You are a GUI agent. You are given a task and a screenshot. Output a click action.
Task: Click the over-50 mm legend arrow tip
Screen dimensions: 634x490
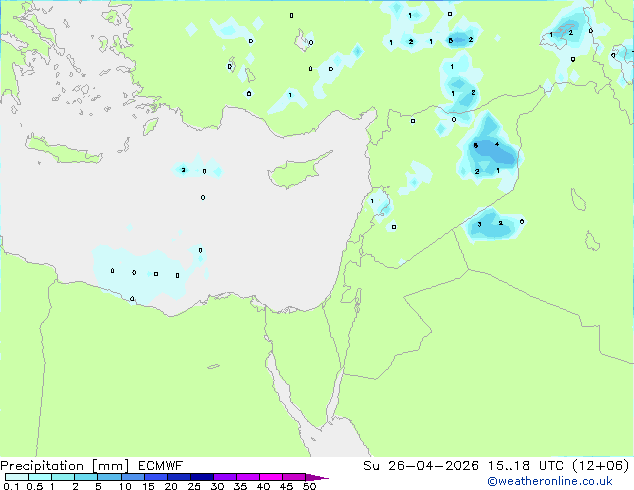317,477
